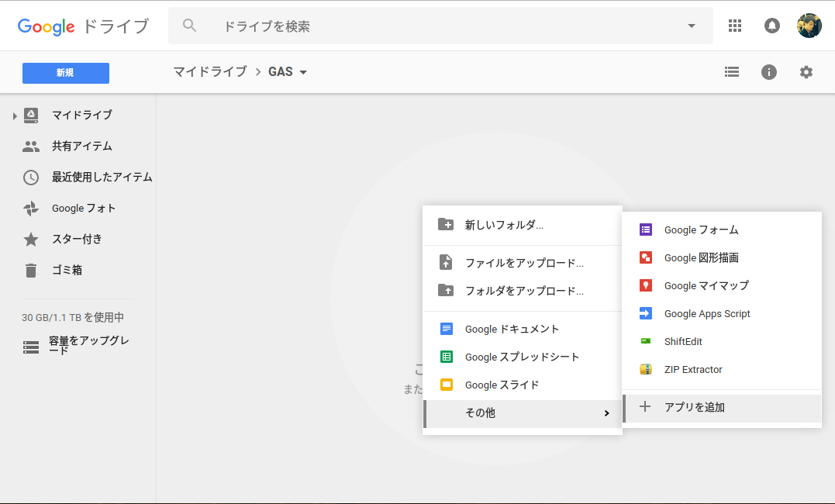This screenshot has width=835, height=504.
Task: Click the Google Photos pinwheel icon
Action: click(31, 209)
